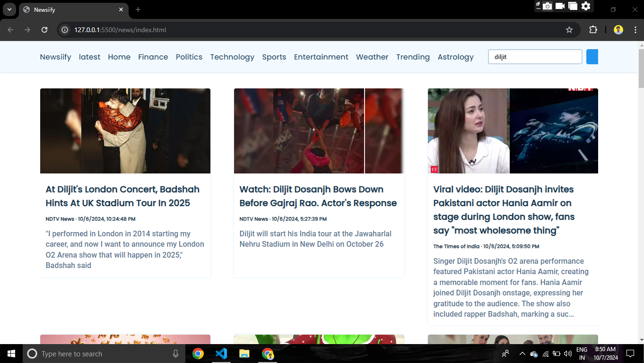The height and width of the screenshot is (363, 644).
Task: Open the browser extensions puzzle icon
Action: [593, 30]
